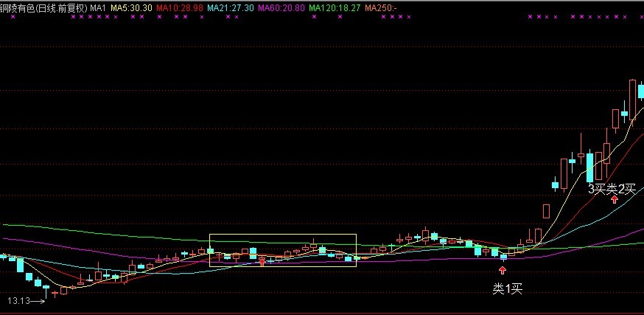Click the 3买类2买 annotation text
This screenshot has height=315, width=644.
pos(611,188)
